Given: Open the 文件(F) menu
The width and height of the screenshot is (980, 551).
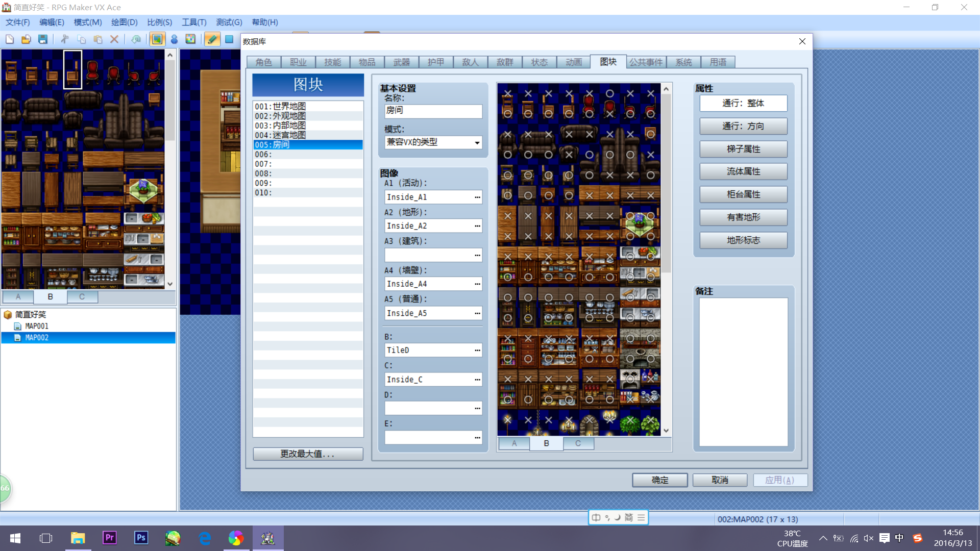Looking at the screenshot, I should (x=18, y=22).
